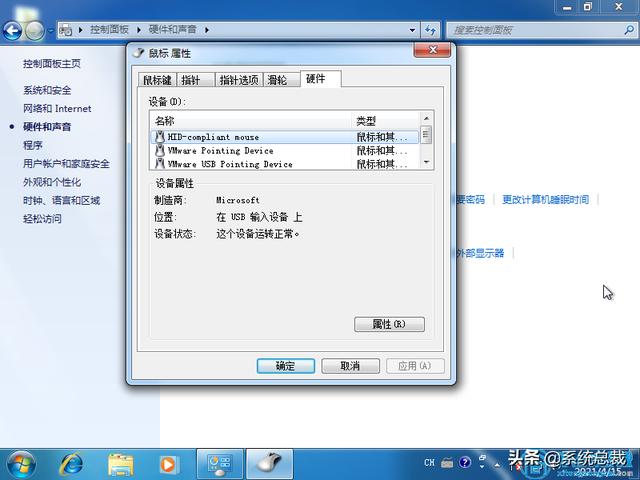
Task: Open the 外部显示器 link
Action: [x=480, y=253]
